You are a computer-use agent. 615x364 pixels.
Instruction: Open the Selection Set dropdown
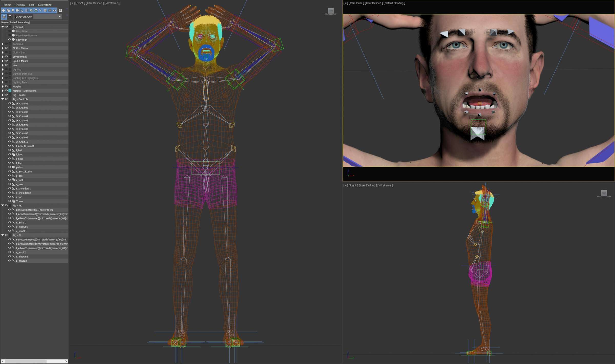[60, 17]
